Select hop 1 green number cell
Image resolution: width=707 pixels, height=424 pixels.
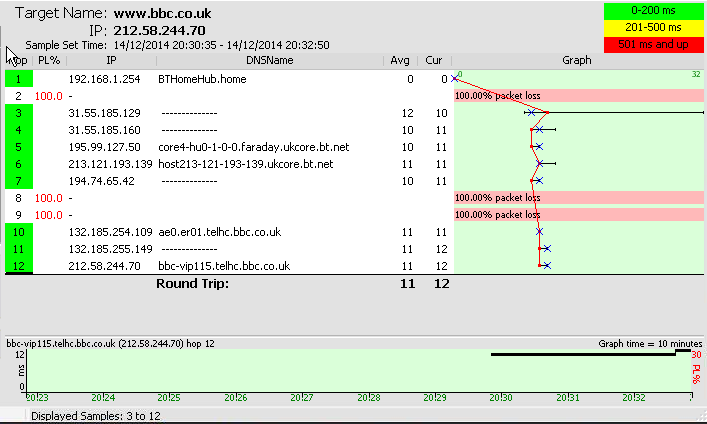(x=18, y=79)
